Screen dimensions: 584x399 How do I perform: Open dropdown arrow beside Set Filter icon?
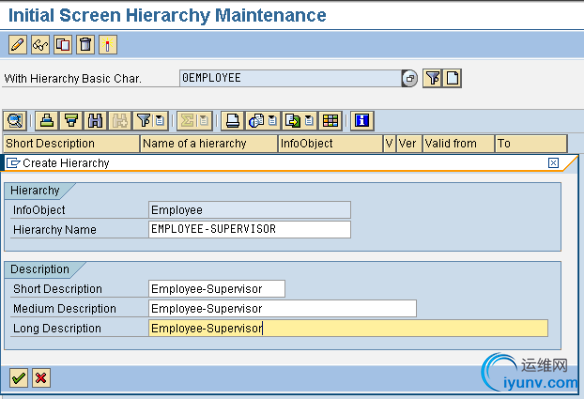click(160, 121)
